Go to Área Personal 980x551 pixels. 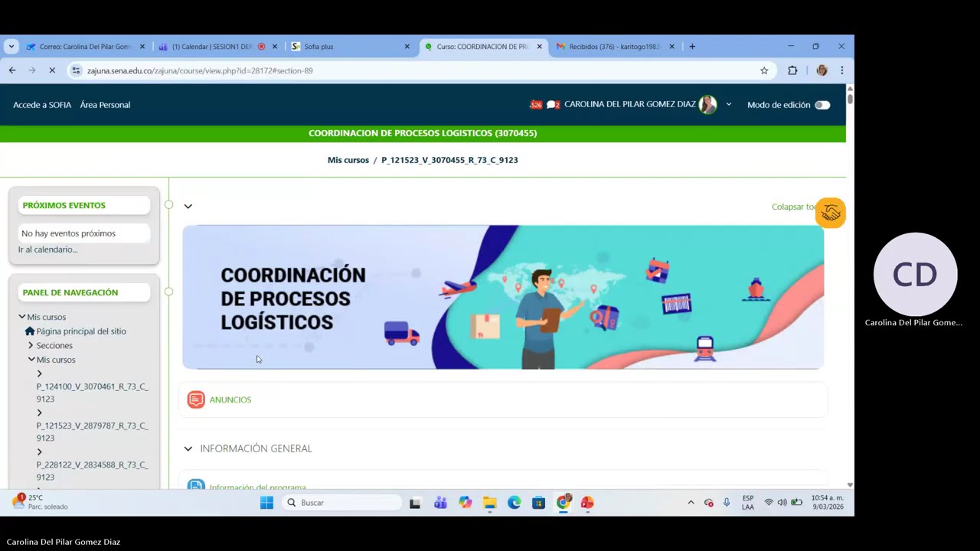105,105
